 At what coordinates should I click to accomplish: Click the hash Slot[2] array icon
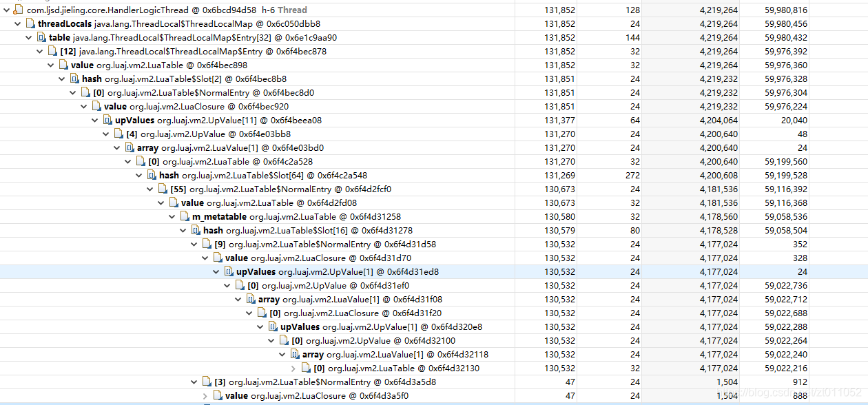tap(73, 79)
